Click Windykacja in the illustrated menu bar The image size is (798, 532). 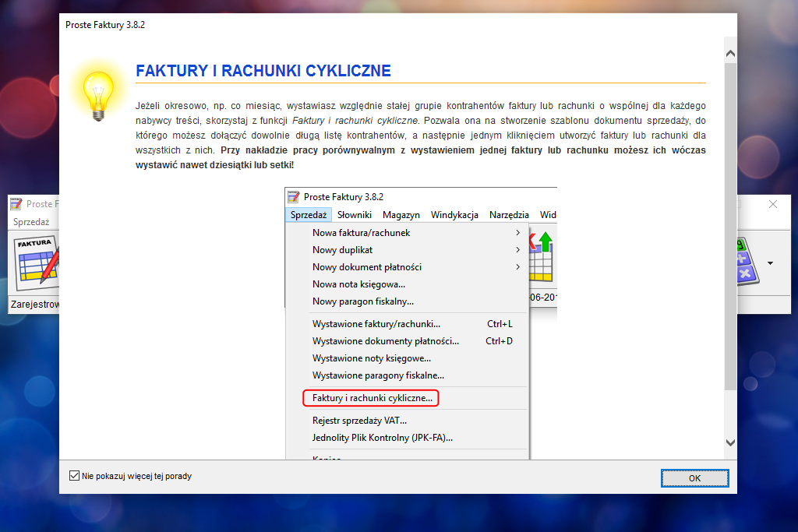(454, 215)
